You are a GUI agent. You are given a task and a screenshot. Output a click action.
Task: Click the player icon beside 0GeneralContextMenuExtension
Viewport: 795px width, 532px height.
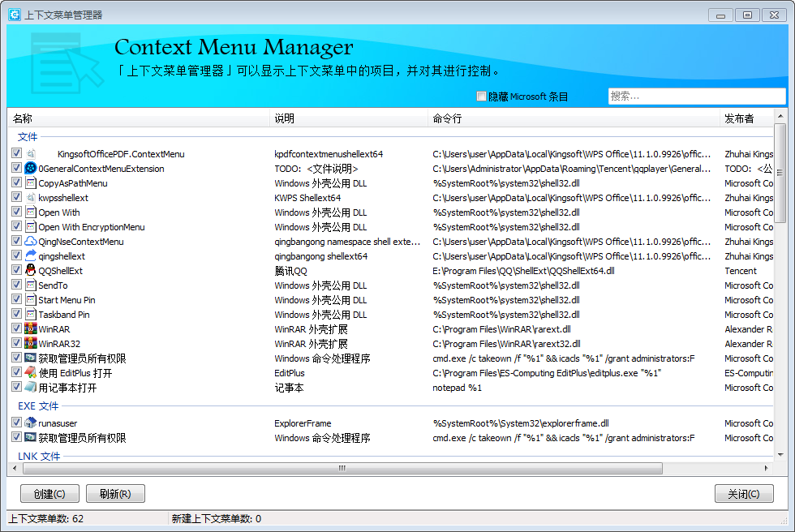pyautogui.click(x=31, y=169)
